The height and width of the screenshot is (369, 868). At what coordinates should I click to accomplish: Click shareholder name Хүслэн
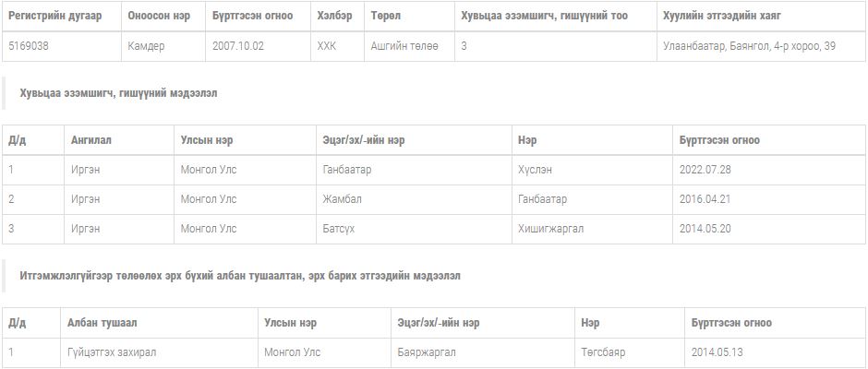pos(535,170)
